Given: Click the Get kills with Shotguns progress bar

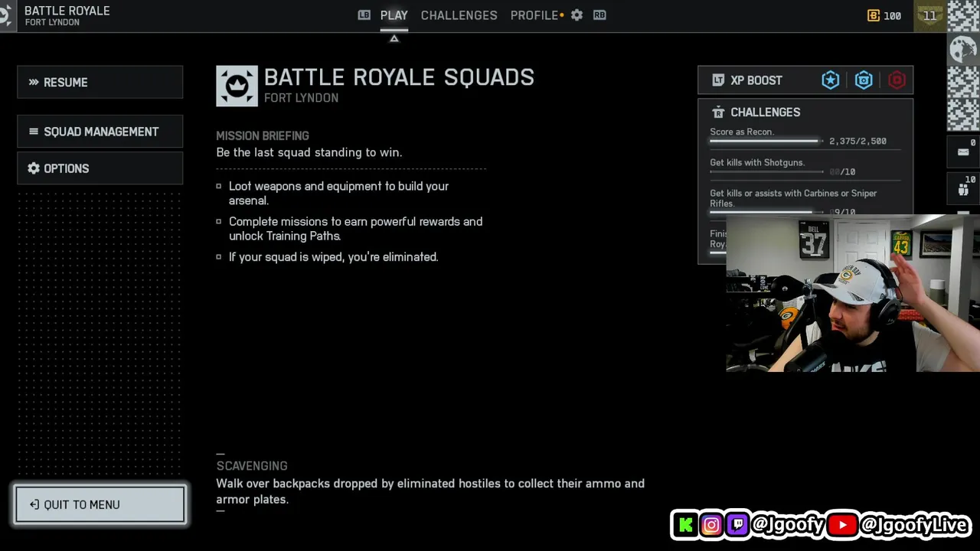Looking at the screenshot, I should coord(766,172).
